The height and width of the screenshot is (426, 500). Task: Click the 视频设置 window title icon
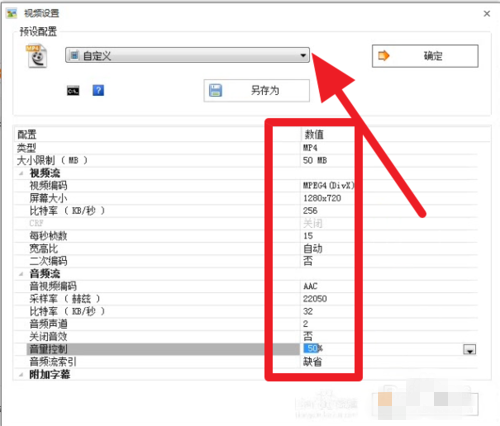[x=12, y=13]
